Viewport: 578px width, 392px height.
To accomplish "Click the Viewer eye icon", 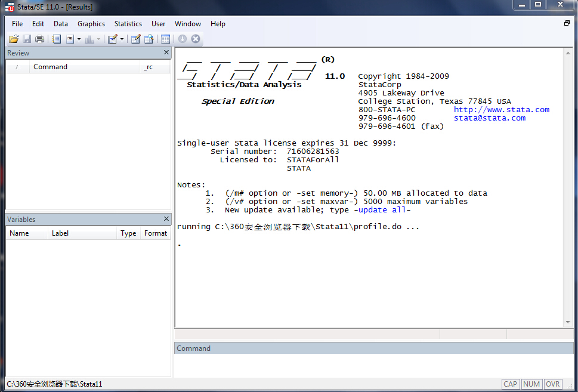I will [70, 39].
